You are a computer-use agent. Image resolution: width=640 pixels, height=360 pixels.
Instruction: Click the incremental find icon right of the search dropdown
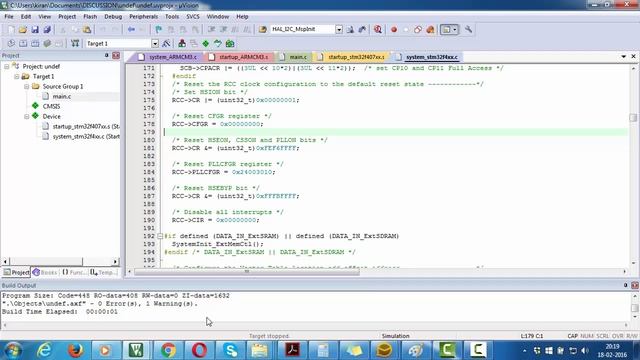point(362,29)
